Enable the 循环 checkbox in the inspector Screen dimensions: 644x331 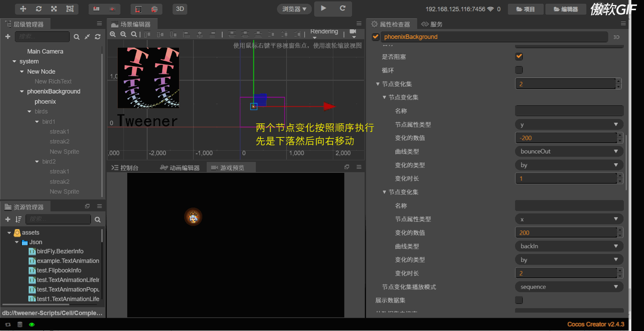[x=519, y=70]
